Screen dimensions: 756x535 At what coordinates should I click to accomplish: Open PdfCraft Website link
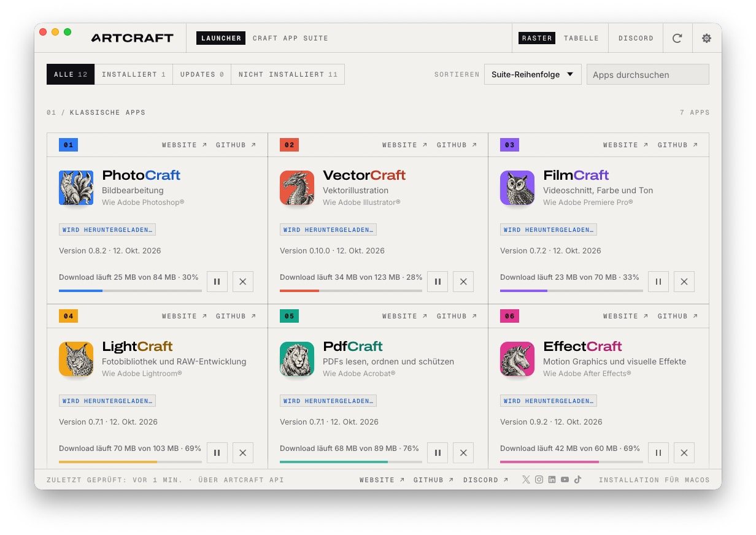(405, 316)
